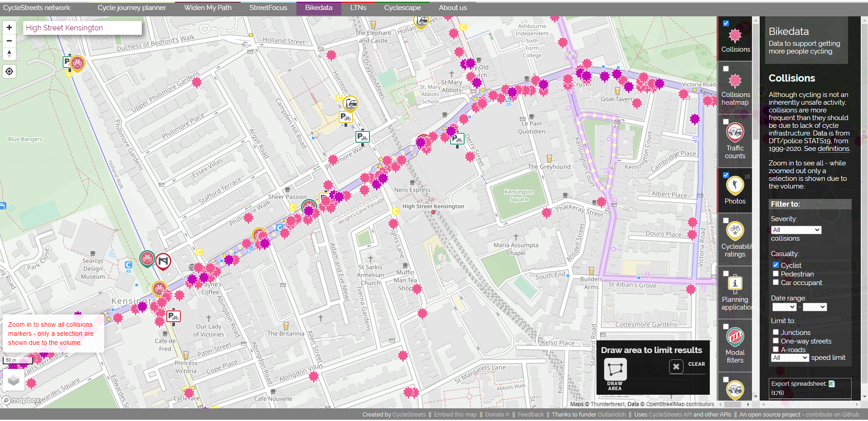
Task: Check the Junctions limit checkbox
Action: [776, 332]
